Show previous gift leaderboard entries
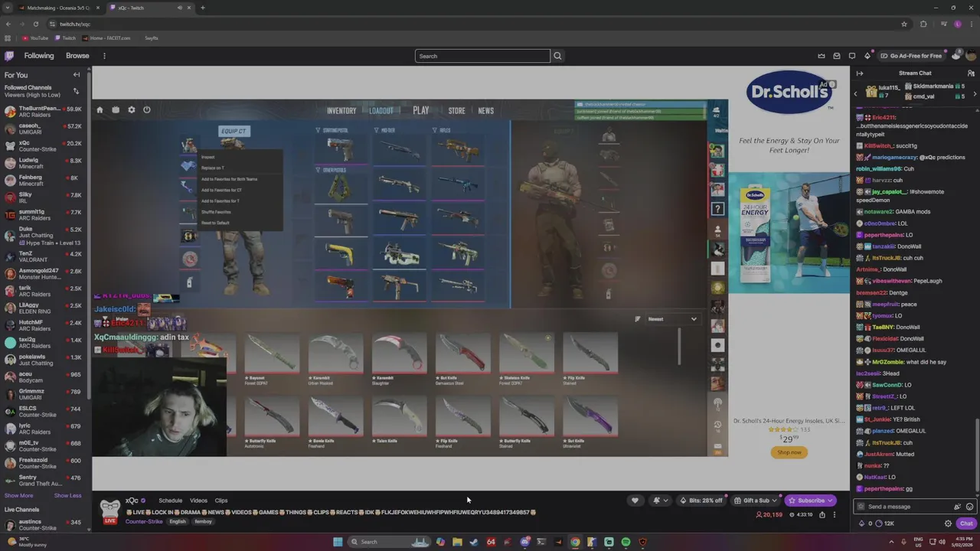Image resolution: width=980 pixels, height=551 pixels. tap(855, 93)
